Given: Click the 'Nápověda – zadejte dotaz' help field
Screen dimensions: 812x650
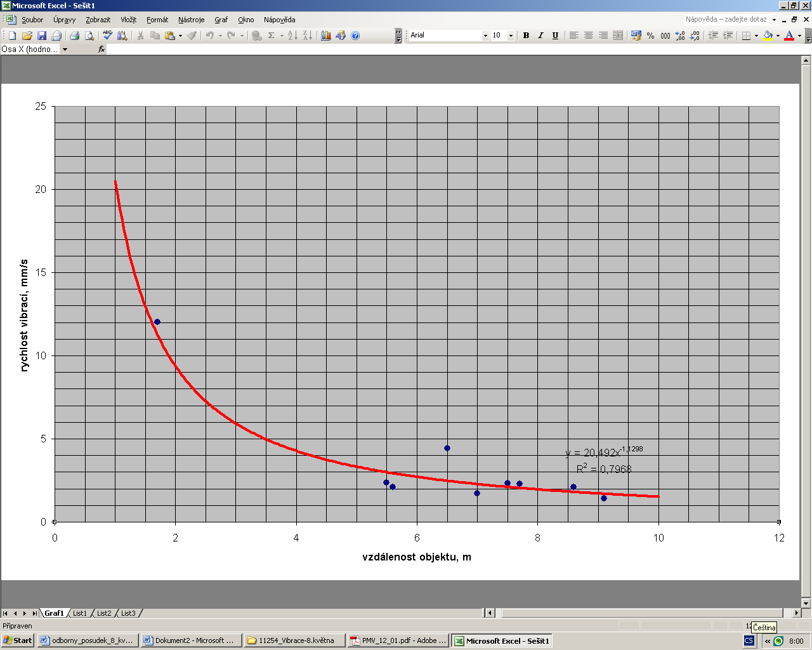Looking at the screenshot, I should tap(726, 20).
